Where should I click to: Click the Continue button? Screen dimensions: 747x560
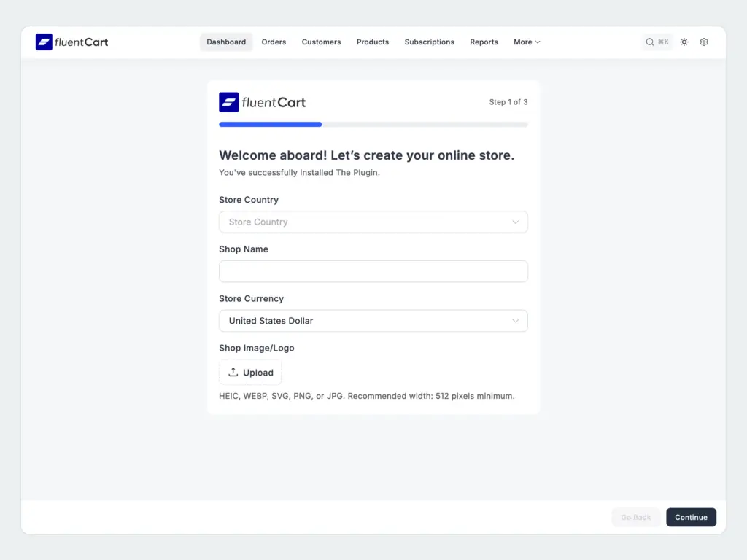pyautogui.click(x=691, y=517)
